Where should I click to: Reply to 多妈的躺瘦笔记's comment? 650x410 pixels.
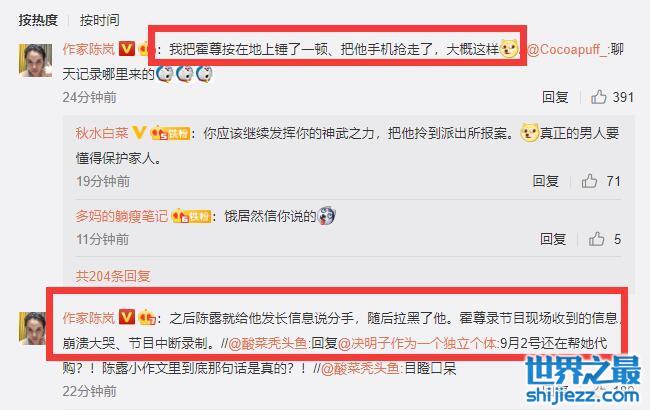pos(553,239)
